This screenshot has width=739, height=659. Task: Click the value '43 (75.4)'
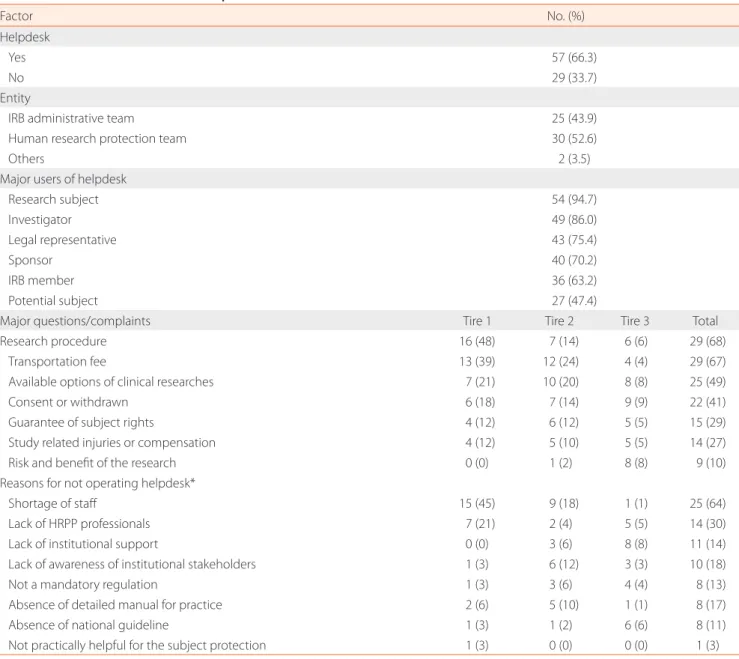[x=574, y=240]
